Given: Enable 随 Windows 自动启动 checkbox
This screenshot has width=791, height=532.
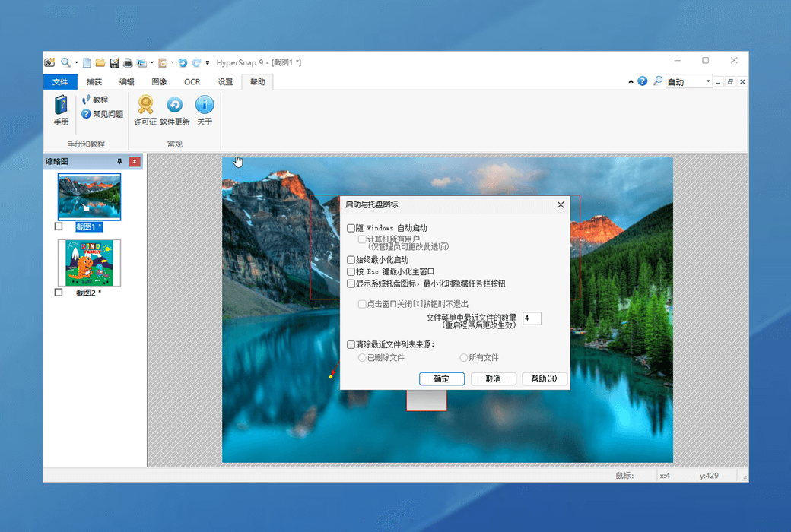Looking at the screenshot, I should pyautogui.click(x=351, y=227).
